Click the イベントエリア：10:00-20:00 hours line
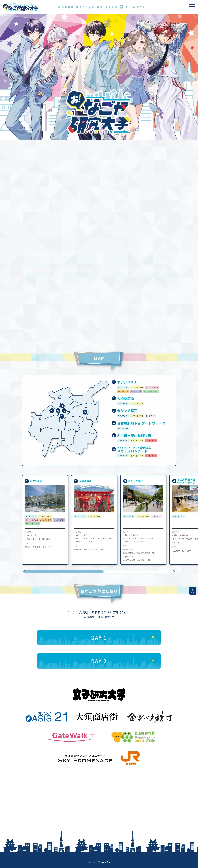This screenshot has height=868, width=198. point(38,539)
